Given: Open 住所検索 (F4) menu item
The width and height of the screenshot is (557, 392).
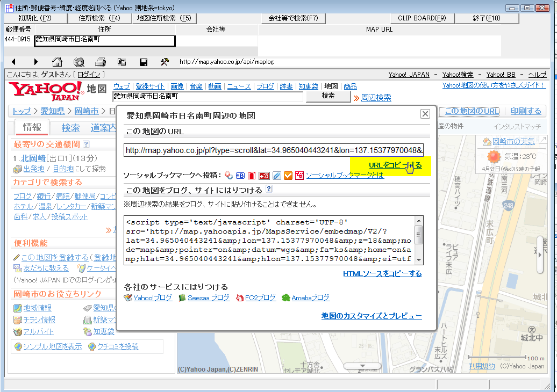Looking at the screenshot, I should tap(99, 18).
